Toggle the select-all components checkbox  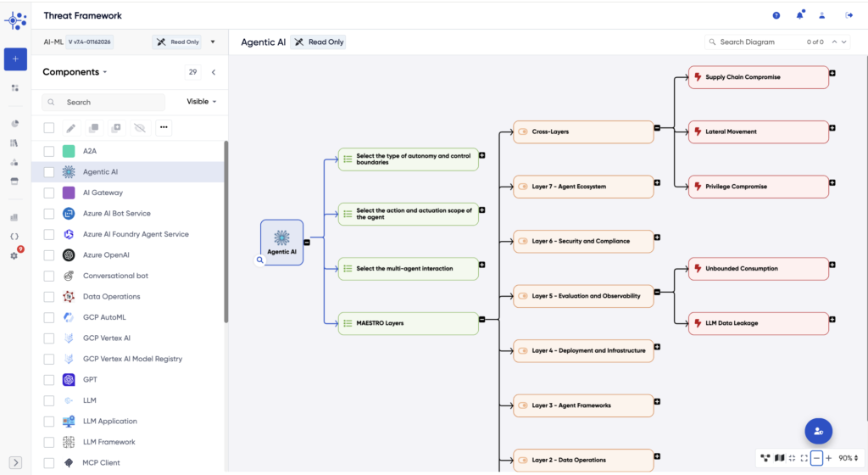coord(49,128)
